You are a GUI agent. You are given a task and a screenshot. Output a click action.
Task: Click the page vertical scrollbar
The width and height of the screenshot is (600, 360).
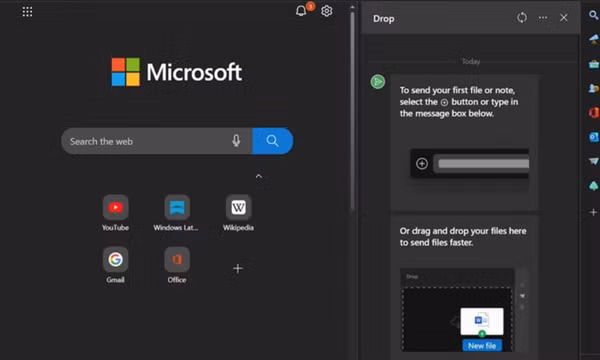[352, 111]
